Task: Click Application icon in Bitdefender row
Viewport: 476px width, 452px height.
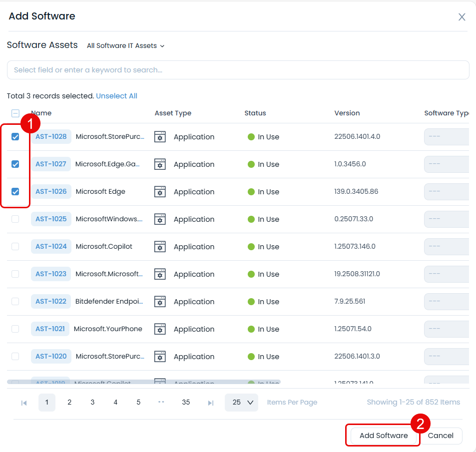Action: [x=160, y=302]
